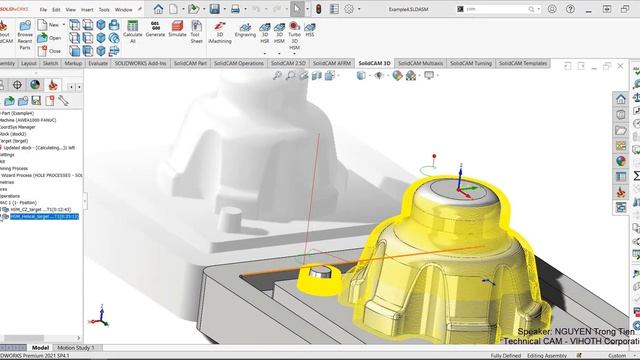The height and width of the screenshot is (360, 640).
Task: Open the 3D HSR dropdown arrow
Action: coord(265,53)
